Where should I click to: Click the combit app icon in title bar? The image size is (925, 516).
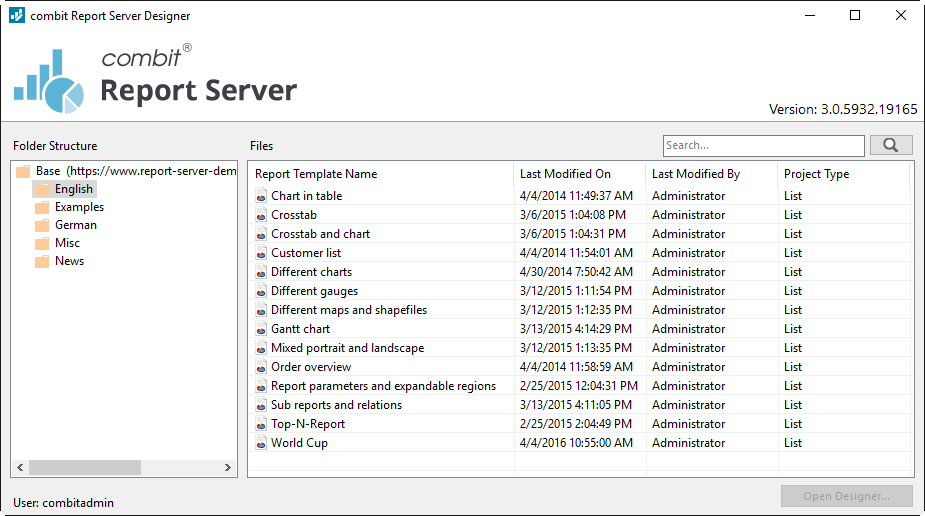17,15
